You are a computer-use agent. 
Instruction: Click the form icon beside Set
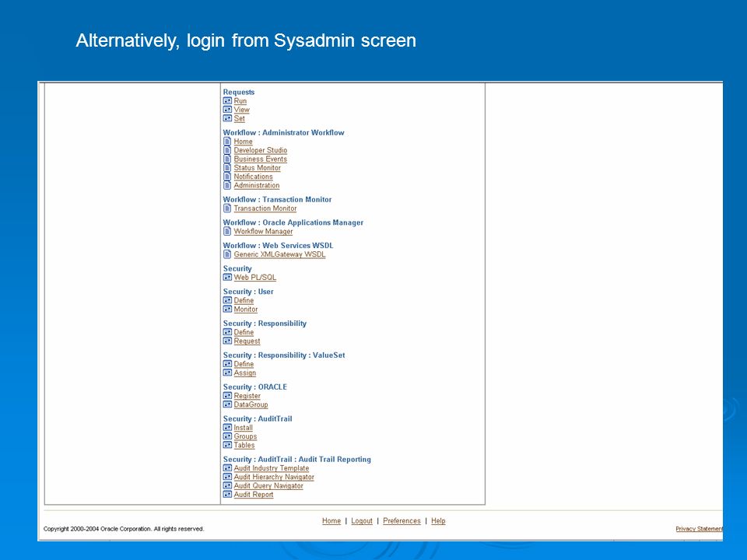[x=227, y=118]
